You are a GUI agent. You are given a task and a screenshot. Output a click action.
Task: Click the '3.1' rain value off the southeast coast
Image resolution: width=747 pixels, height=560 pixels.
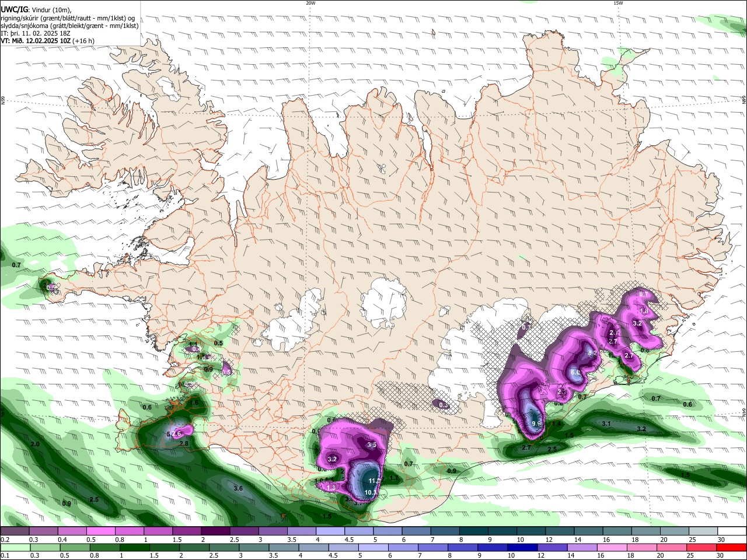[x=606, y=423]
